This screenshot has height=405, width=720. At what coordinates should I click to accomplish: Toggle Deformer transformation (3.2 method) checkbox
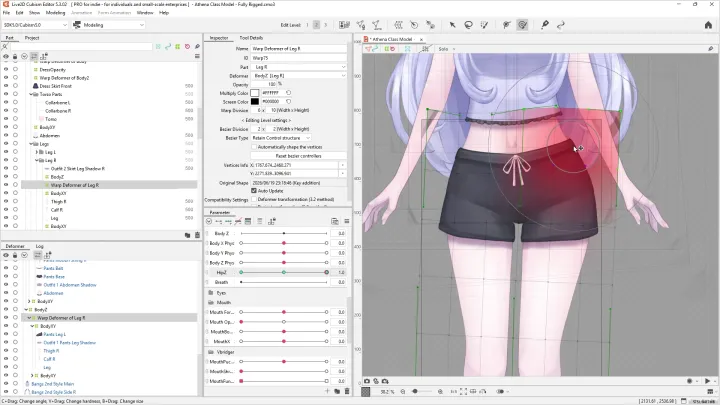tap(254, 199)
